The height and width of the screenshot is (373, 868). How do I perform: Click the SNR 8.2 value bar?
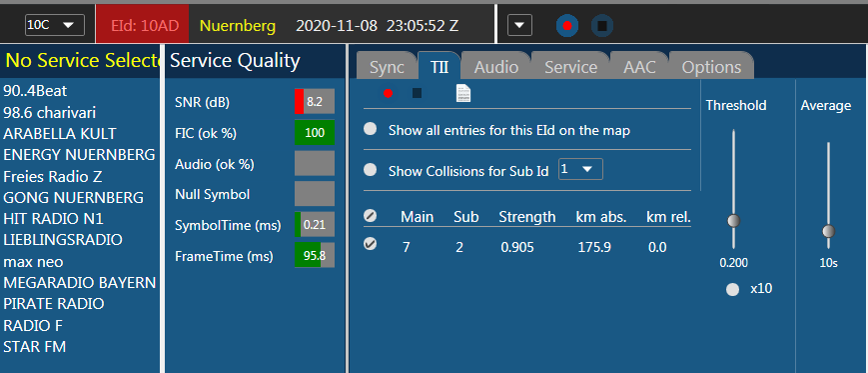click(315, 102)
